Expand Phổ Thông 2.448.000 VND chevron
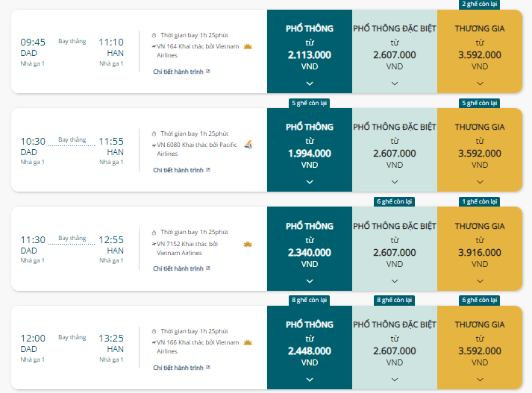 [310, 380]
